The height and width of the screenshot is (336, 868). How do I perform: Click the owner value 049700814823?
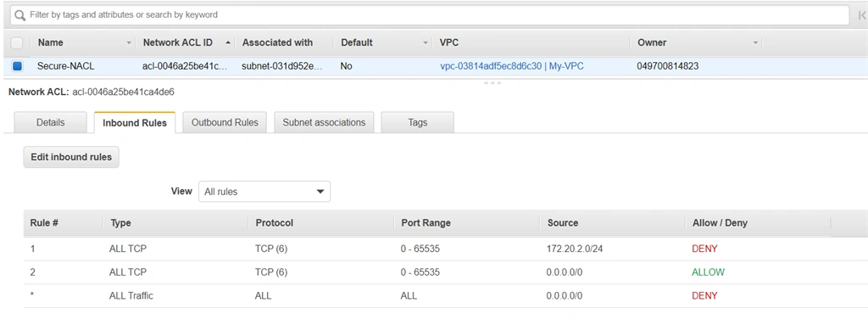(668, 66)
